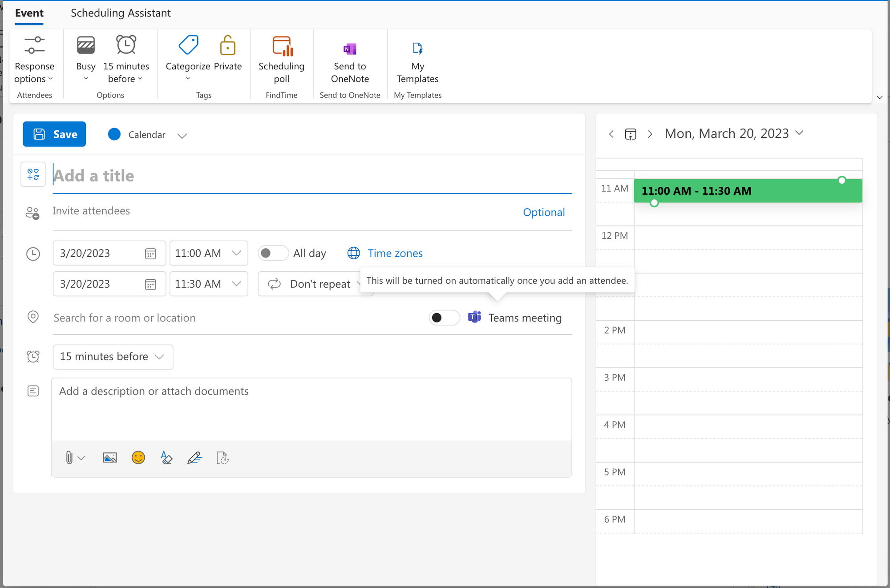Image resolution: width=890 pixels, height=588 pixels.
Task: Attach a file to the description
Action: tap(69, 458)
